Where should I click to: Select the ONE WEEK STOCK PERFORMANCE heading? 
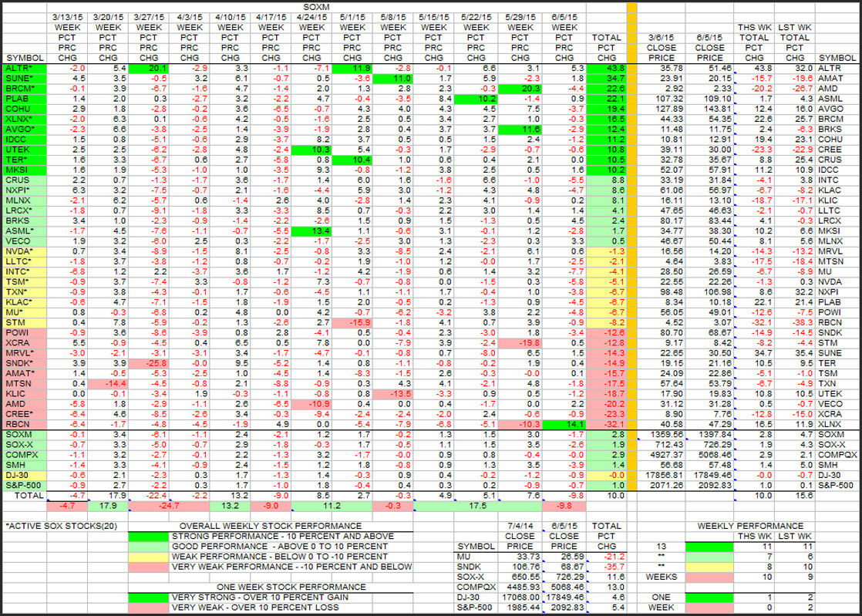[x=291, y=587]
